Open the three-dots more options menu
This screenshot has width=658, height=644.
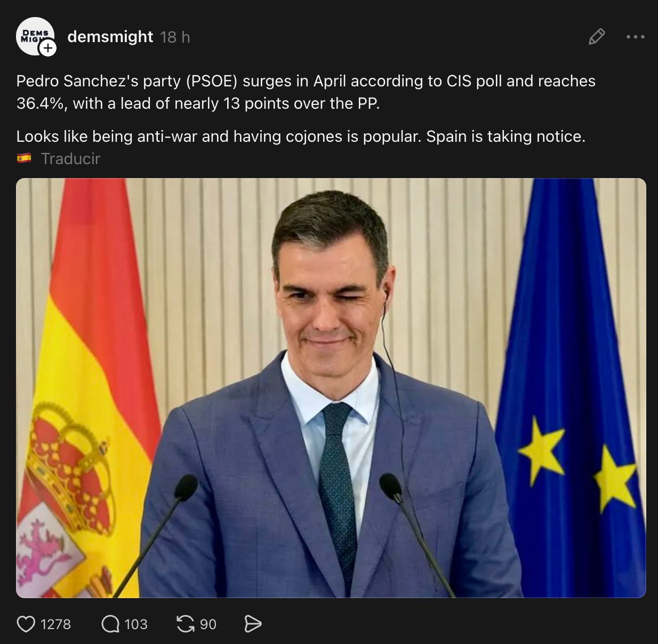point(636,37)
